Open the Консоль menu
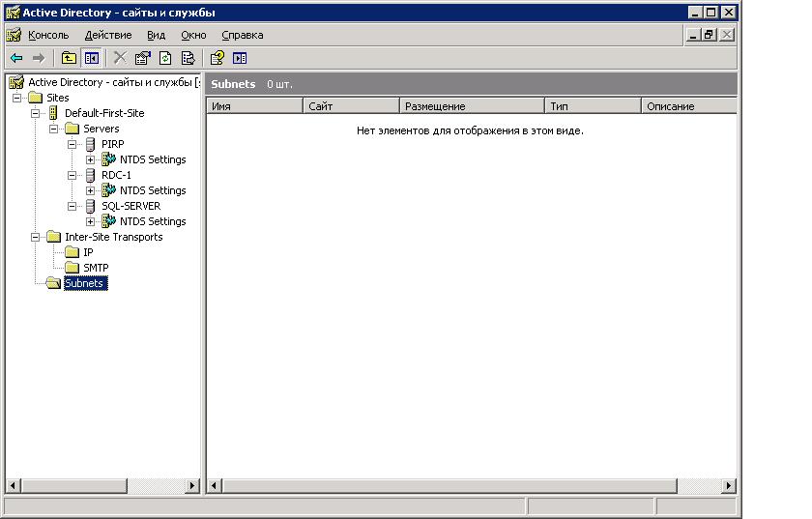Screen dimensions: 812x519 48,35
